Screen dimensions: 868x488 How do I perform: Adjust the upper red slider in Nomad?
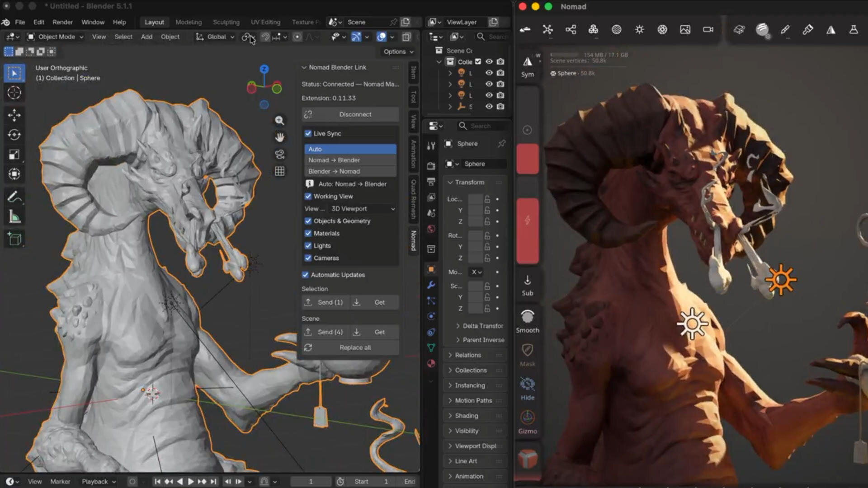528,159
